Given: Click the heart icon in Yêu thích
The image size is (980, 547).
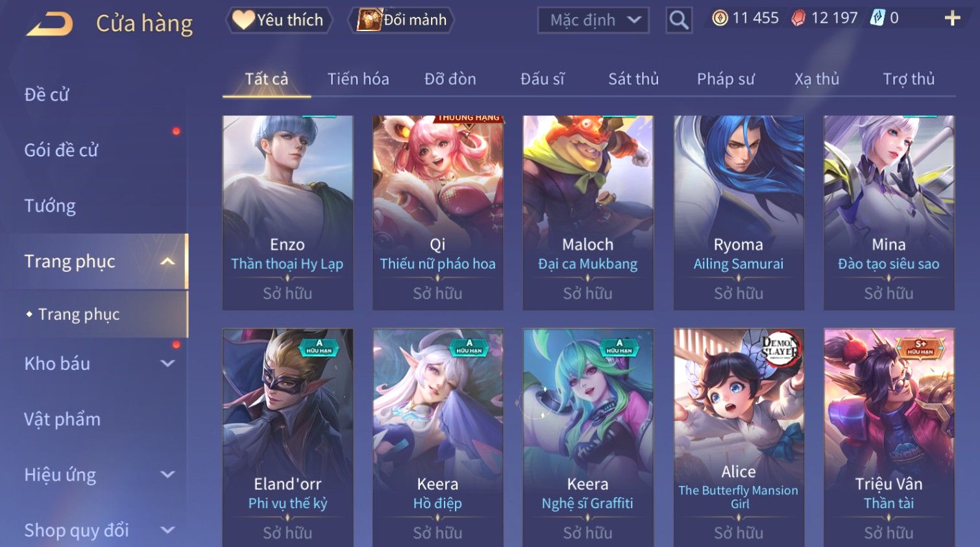Looking at the screenshot, I should tap(243, 19).
